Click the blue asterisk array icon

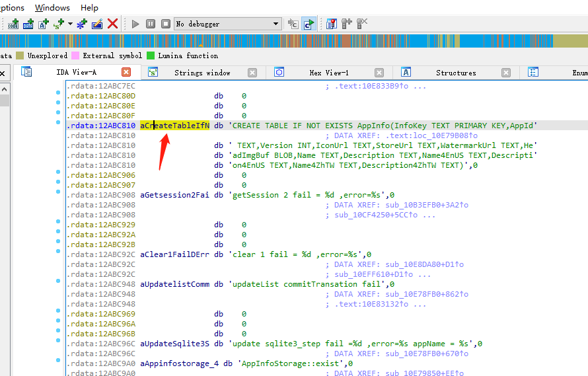(x=81, y=24)
